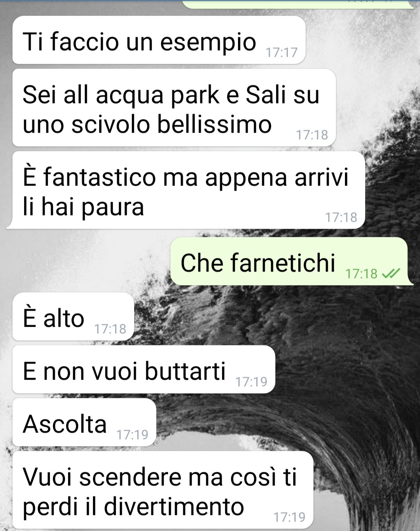Viewport: 420px width, 531px height.
Task: Tap the word "divertimento" in the last message
Action: tap(174, 506)
